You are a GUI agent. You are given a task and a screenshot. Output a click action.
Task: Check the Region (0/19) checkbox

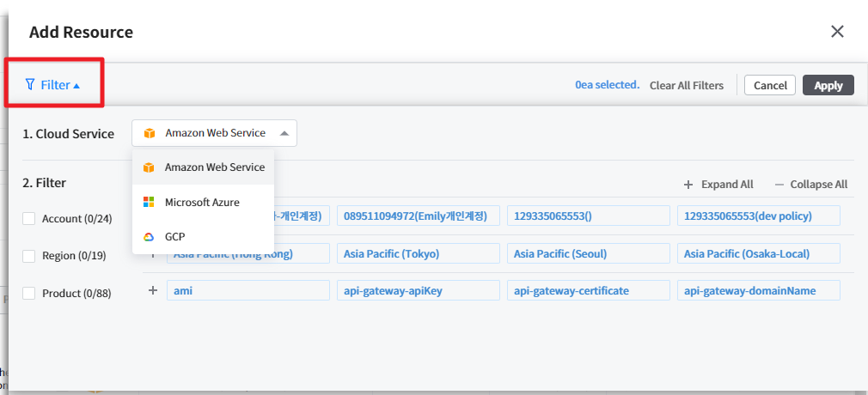[29, 256]
